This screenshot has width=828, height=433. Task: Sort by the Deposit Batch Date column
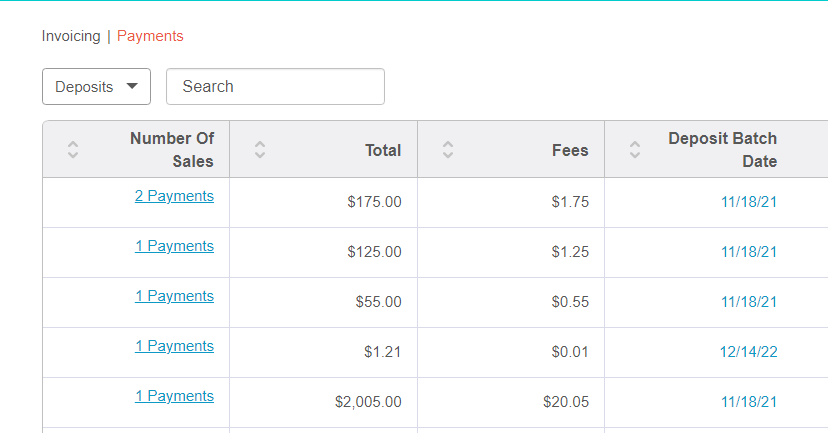click(635, 150)
